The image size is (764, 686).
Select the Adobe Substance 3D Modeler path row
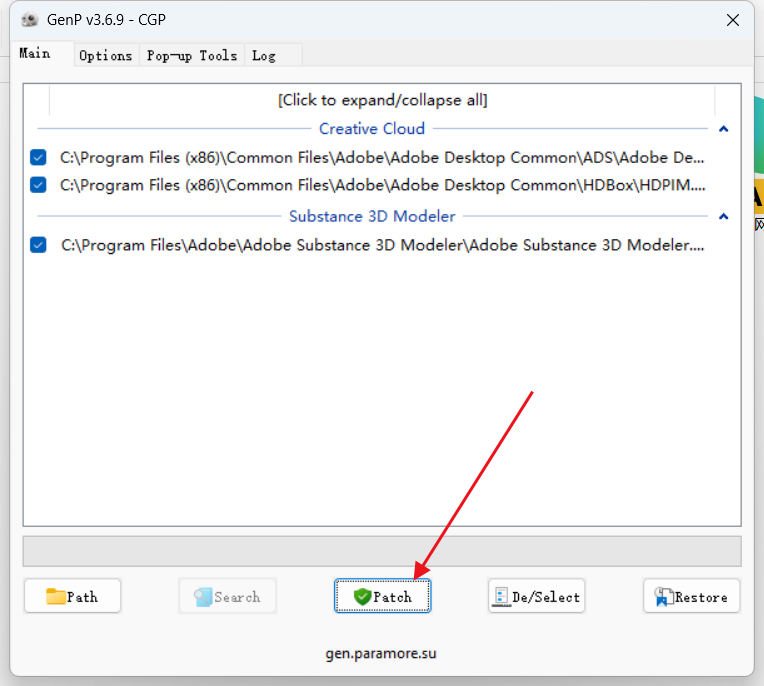(382, 245)
